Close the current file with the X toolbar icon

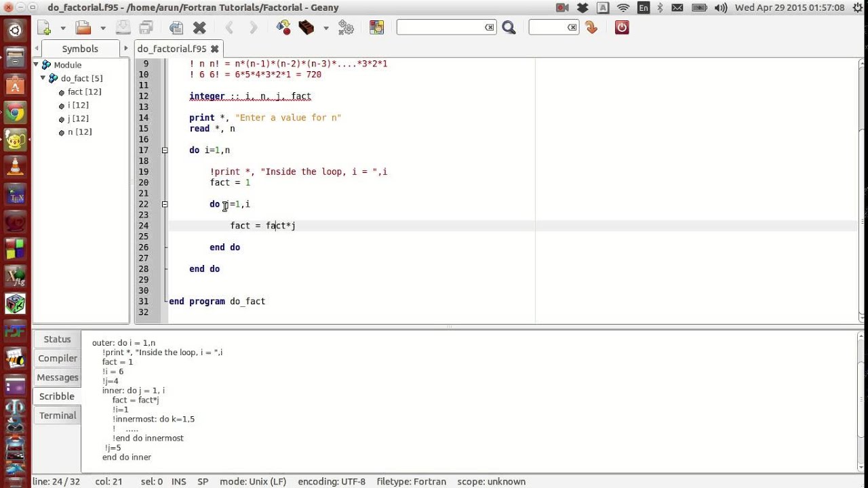(x=199, y=28)
